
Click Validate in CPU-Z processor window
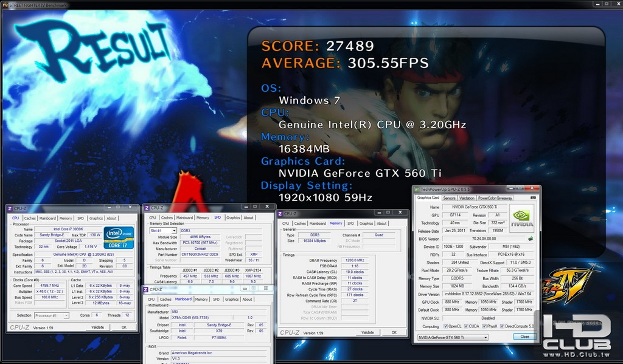pos(97,328)
